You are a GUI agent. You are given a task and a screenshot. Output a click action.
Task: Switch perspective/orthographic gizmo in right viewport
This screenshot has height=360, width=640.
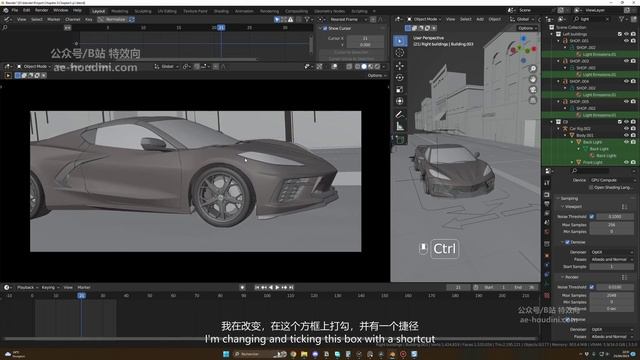tap(533, 100)
